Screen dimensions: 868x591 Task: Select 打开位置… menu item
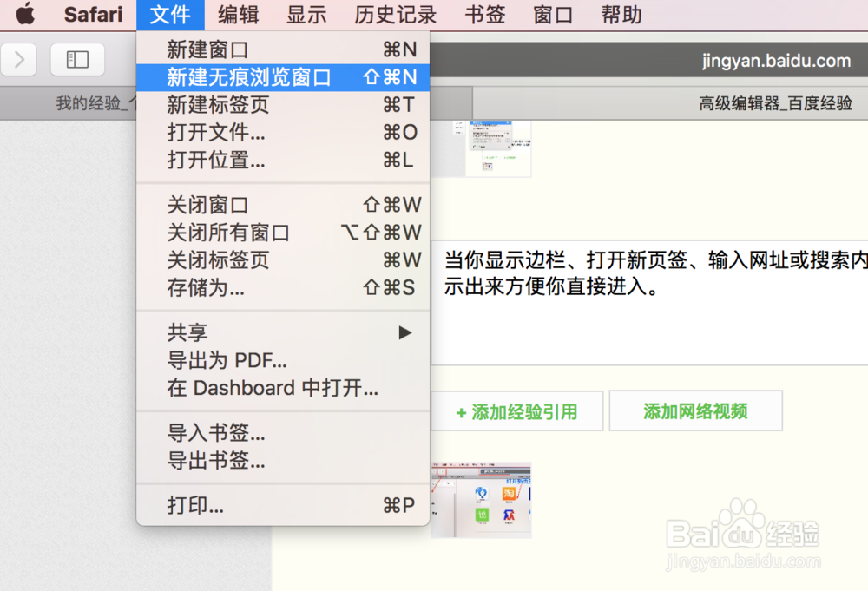click(x=283, y=161)
